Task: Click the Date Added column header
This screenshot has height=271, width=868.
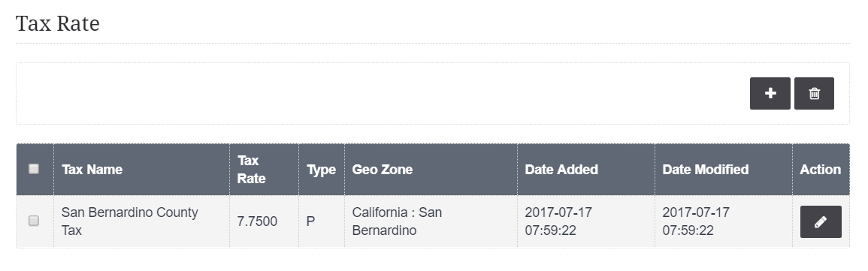Action: [561, 169]
